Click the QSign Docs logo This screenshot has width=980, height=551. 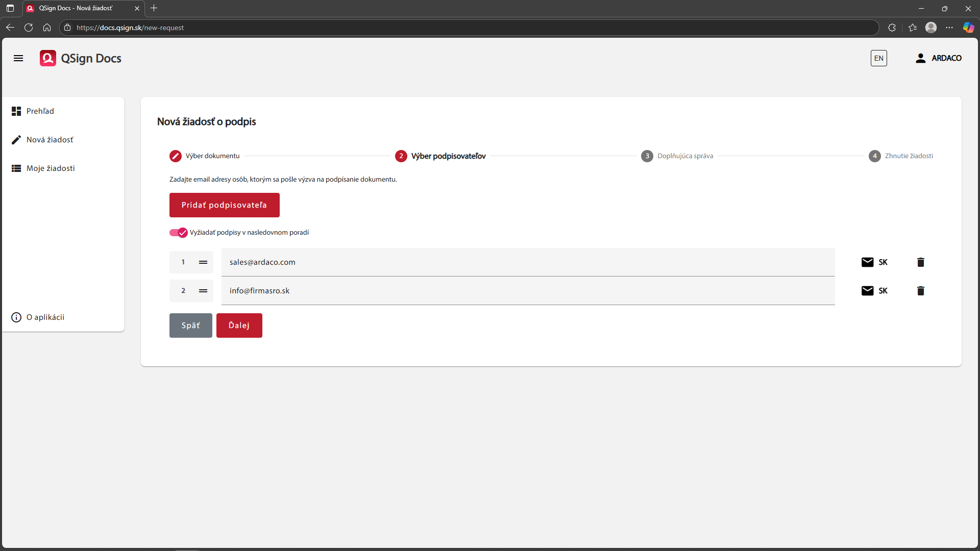[81, 58]
